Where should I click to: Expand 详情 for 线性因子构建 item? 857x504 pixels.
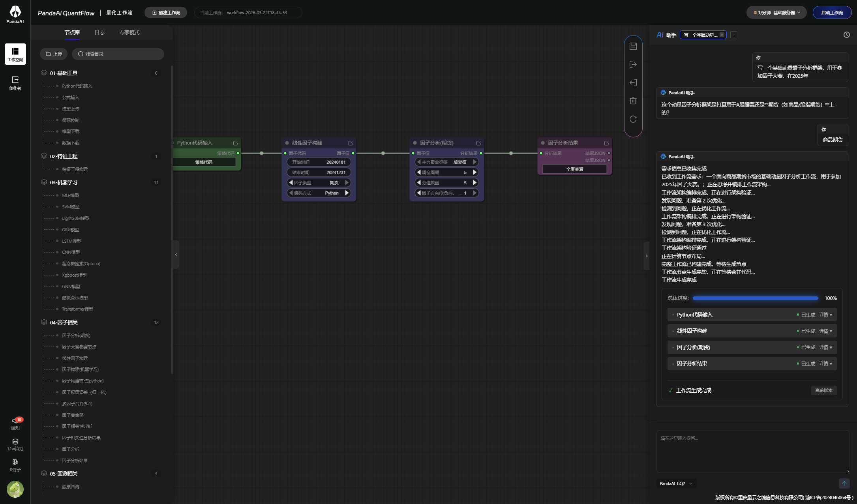826,331
